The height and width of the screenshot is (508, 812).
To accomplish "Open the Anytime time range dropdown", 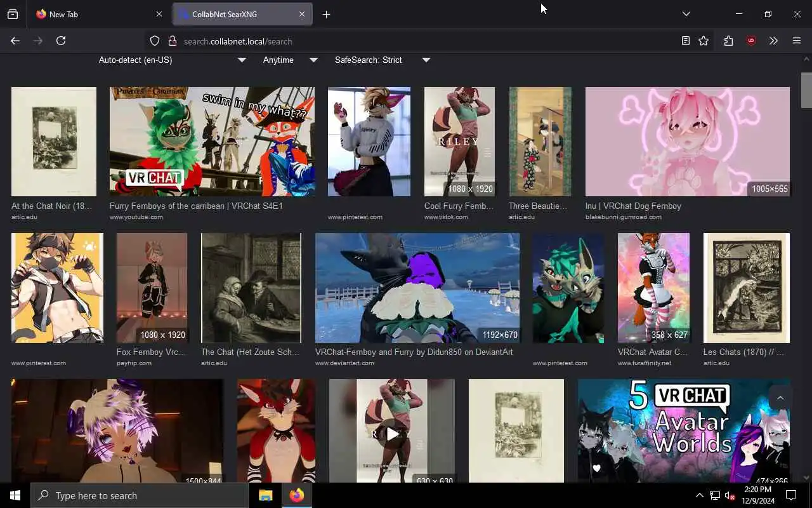I will [x=290, y=60].
